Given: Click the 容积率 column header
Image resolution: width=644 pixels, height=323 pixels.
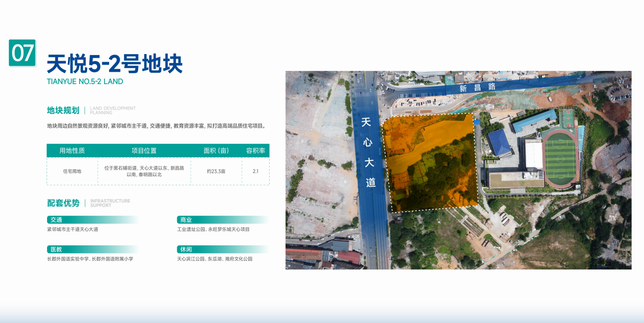Looking at the screenshot, I should tap(255, 151).
